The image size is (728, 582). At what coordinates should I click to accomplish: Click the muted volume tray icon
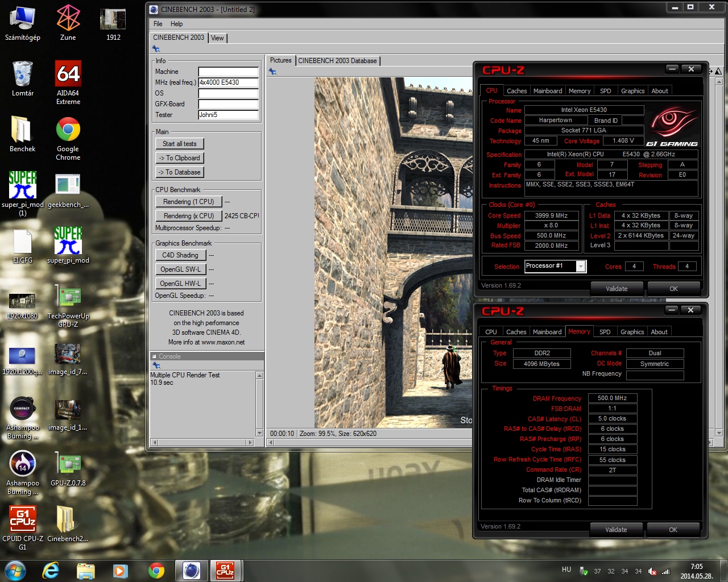(x=652, y=571)
